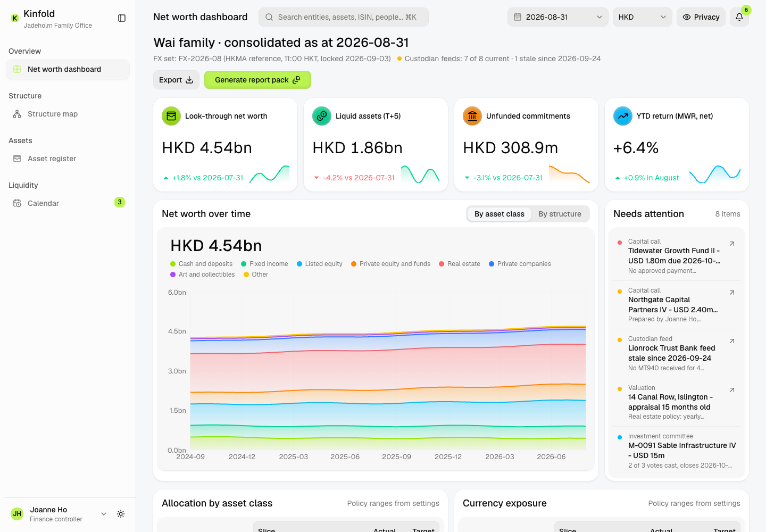
Task: Open M-0091 Sable Infrastructure IV item
Action: [x=677, y=451]
